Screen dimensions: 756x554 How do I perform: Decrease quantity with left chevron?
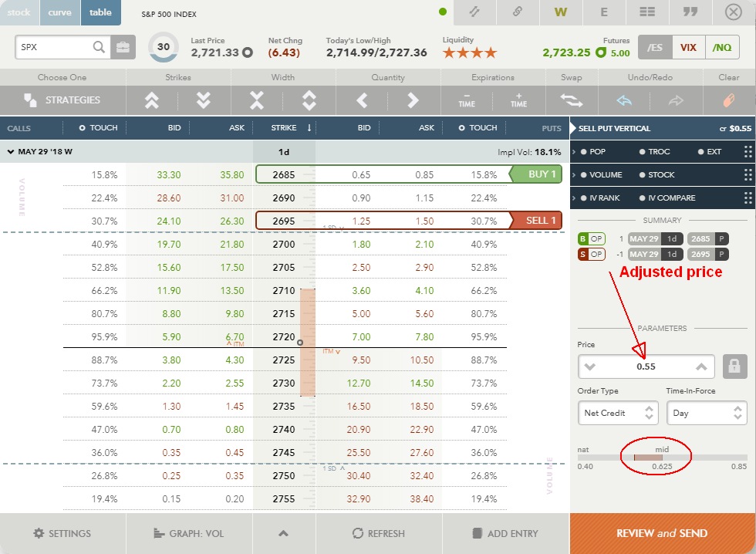(362, 100)
